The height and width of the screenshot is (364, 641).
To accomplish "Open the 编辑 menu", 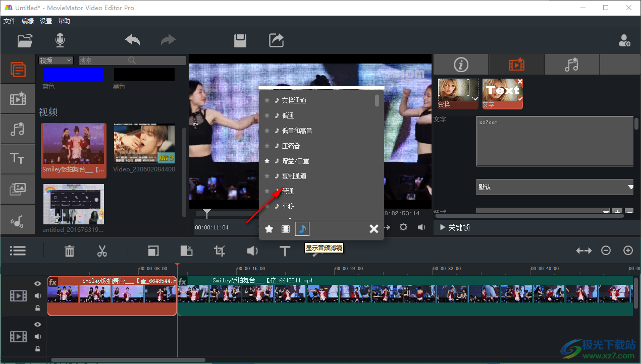I will [28, 21].
